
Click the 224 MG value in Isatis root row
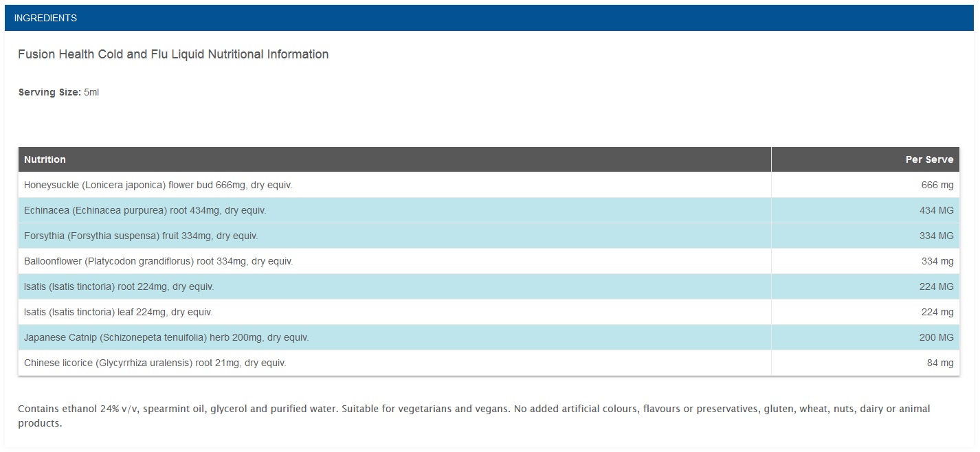click(937, 286)
